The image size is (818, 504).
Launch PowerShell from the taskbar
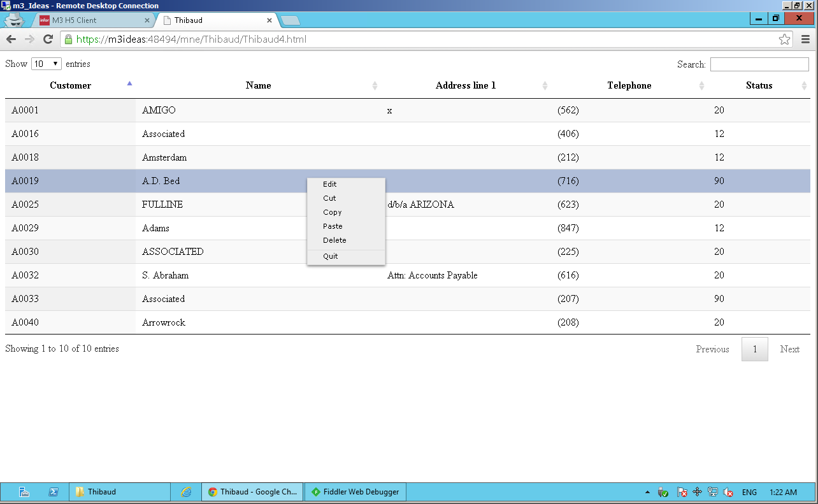54,492
